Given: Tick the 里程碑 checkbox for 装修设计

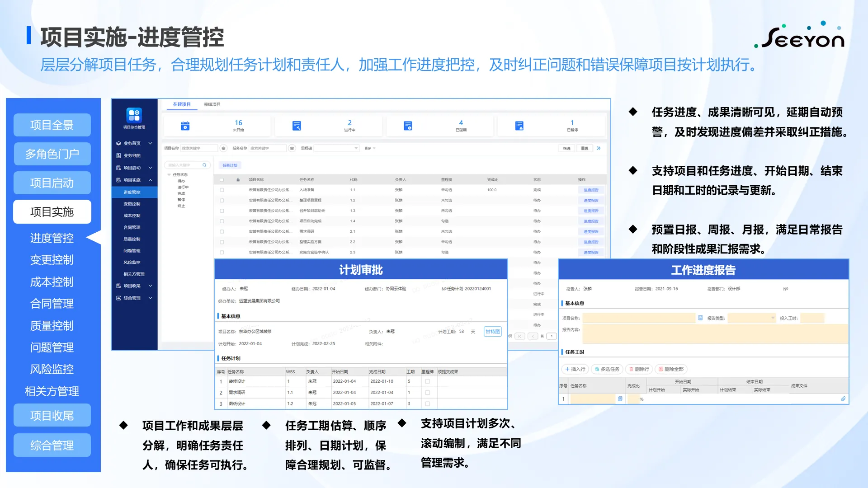Looking at the screenshot, I should [x=427, y=381].
